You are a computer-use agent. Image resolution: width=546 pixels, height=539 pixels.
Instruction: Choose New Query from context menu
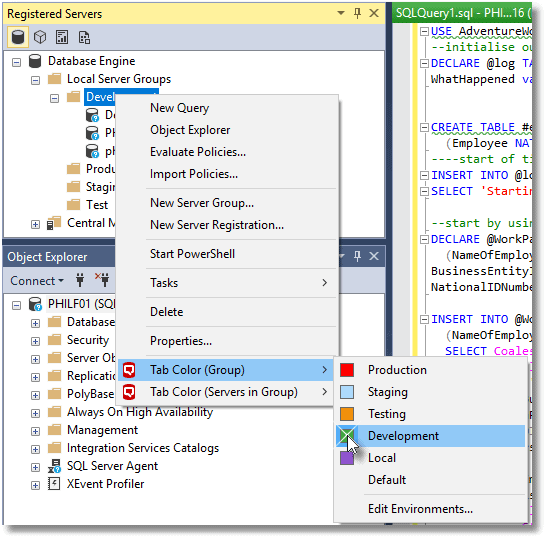coord(227,108)
